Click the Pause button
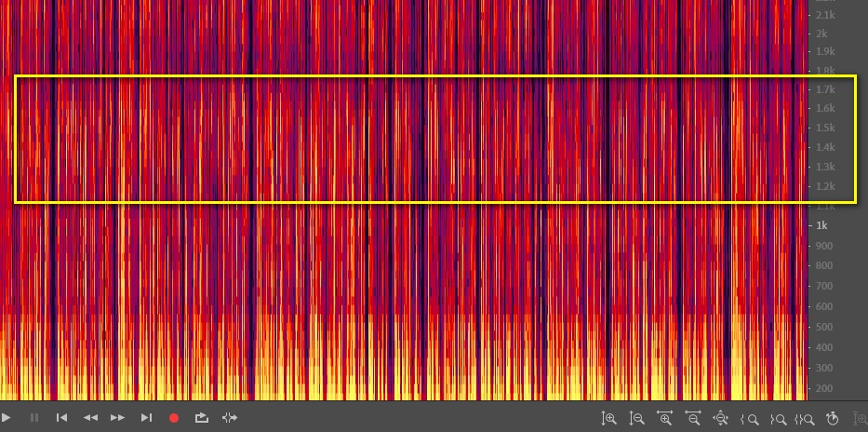 [x=34, y=418]
